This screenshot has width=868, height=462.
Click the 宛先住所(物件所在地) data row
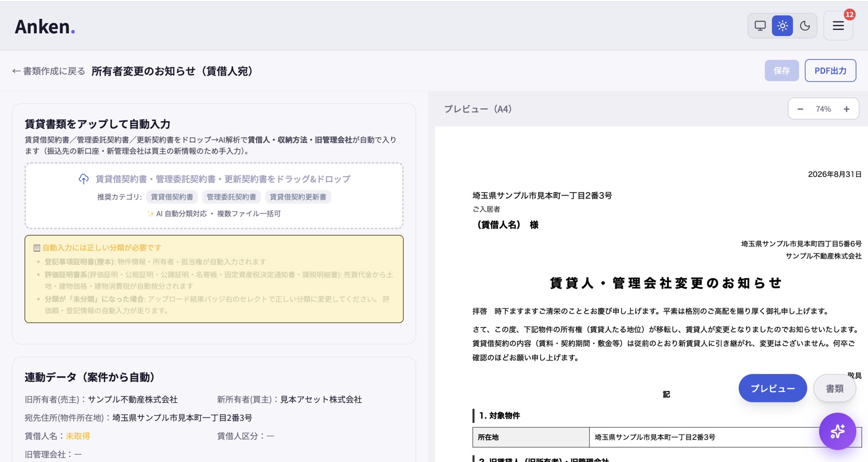pyautogui.click(x=138, y=418)
